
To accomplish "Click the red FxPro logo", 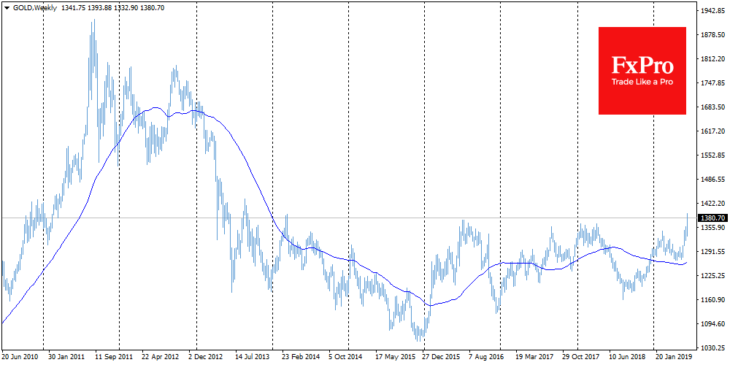I will pos(642,71).
